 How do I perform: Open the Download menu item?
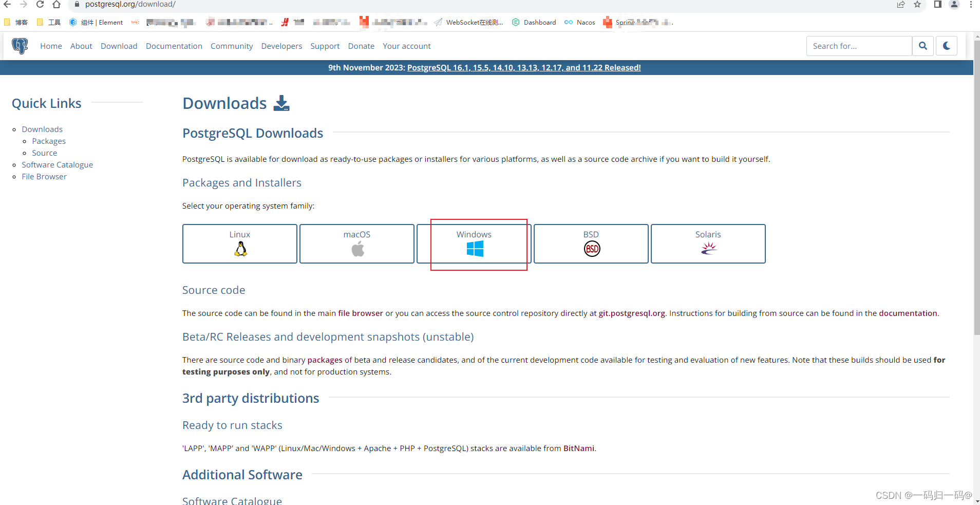(x=119, y=46)
